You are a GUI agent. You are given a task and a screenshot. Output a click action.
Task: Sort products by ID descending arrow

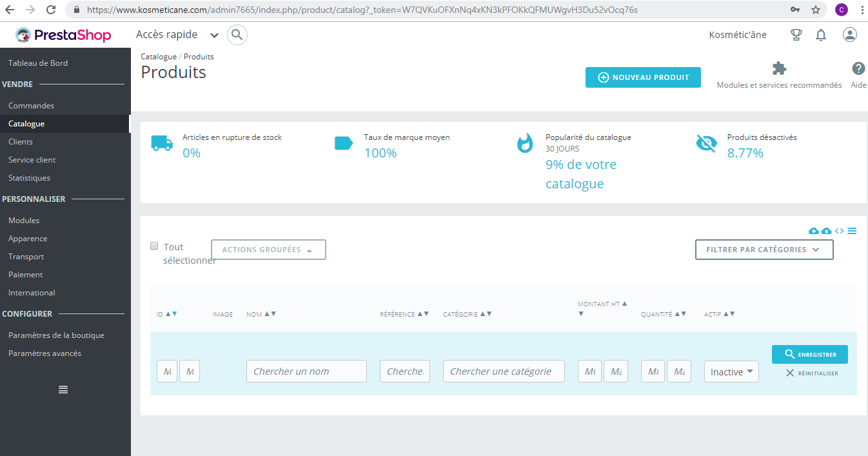click(174, 314)
